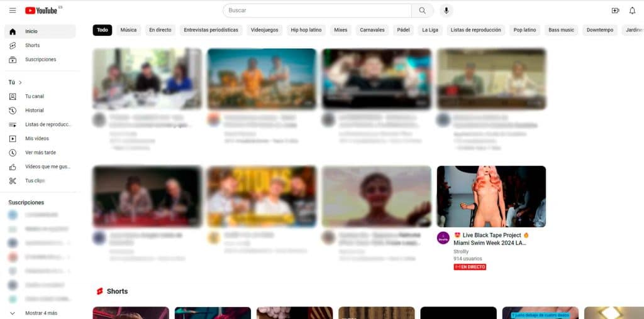Go to Shorts in sidebar
Viewport: 644px width, 319px height.
coord(32,45)
